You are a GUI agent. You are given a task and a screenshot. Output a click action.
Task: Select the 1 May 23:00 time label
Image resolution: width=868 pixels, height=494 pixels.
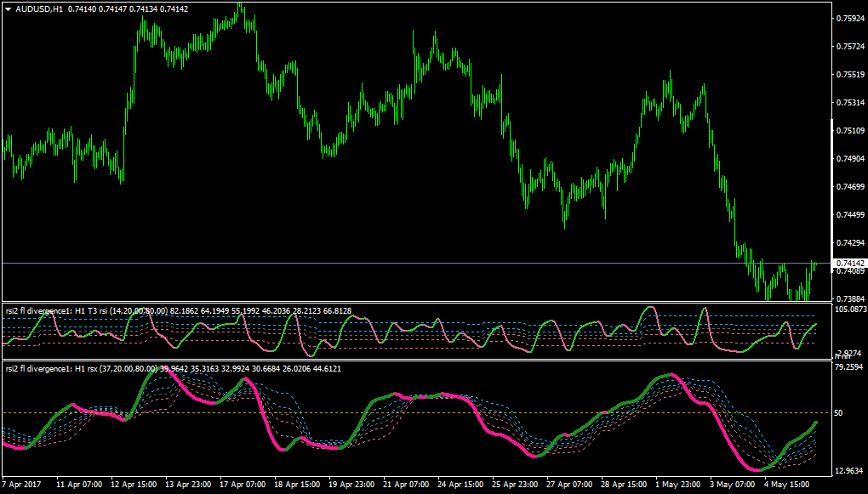point(679,484)
